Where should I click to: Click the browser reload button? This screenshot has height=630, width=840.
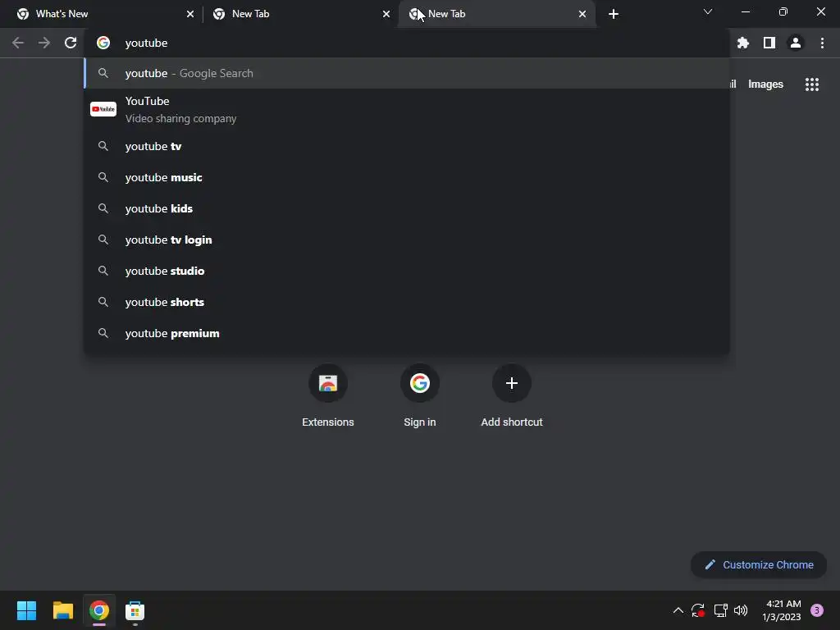71,43
